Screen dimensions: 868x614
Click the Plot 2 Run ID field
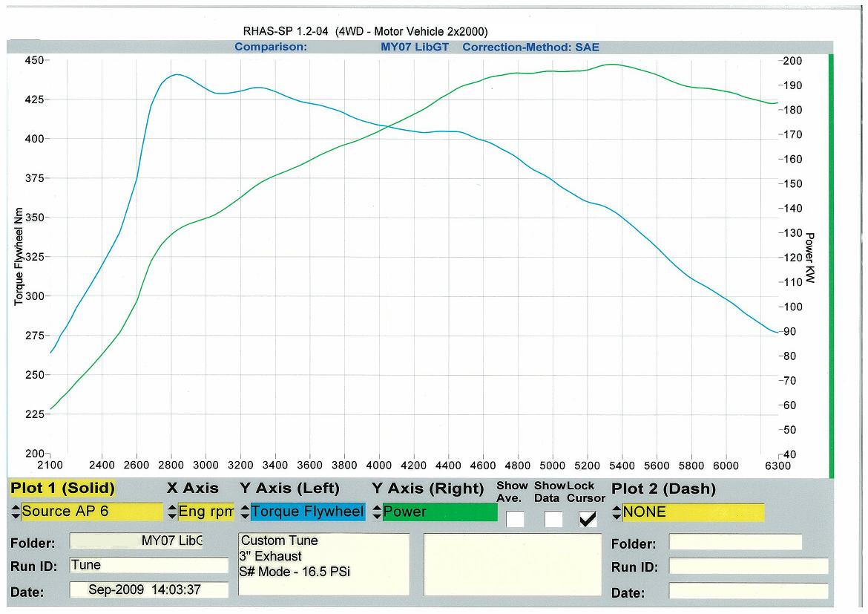pos(749,566)
